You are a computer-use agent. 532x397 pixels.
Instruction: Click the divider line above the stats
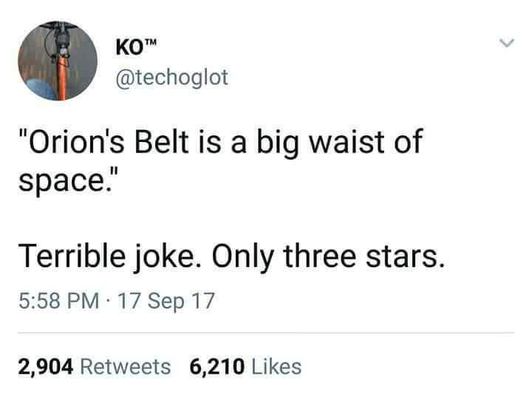point(266,333)
